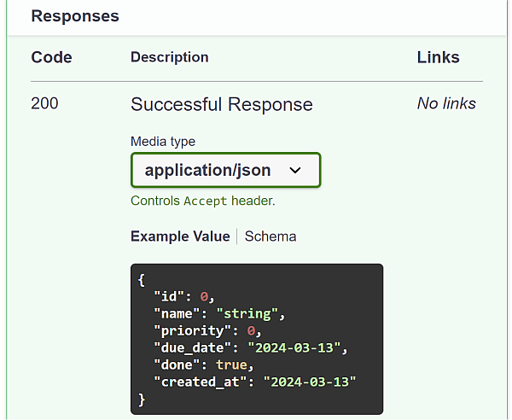512x420 pixels.
Task: Click the Links column header
Action: (x=439, y=57)
